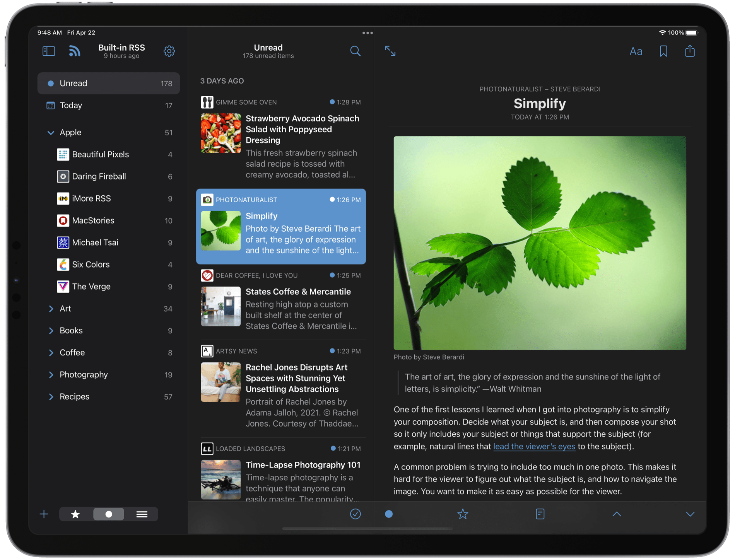Expand the Books folder
The height and width of the screenshot is (560, 735).
pos(51,331)
